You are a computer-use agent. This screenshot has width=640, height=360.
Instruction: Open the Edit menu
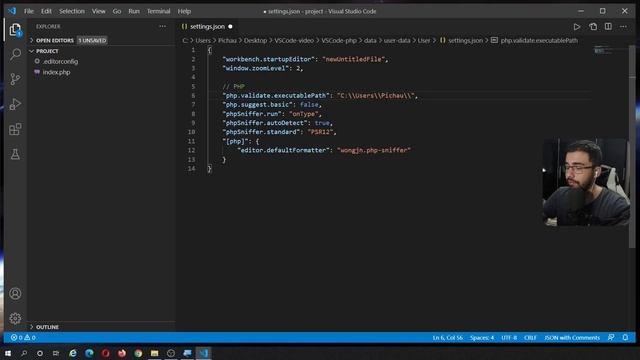tap(46, 11)
